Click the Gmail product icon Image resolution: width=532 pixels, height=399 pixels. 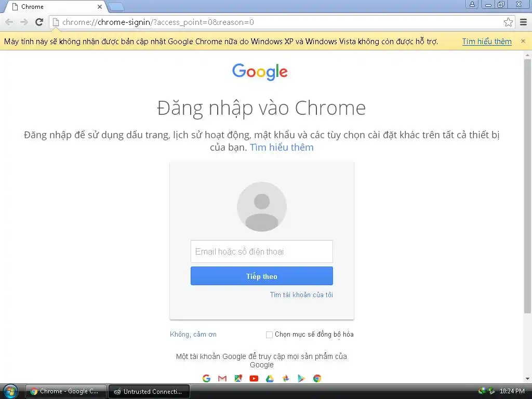[222, 378]
